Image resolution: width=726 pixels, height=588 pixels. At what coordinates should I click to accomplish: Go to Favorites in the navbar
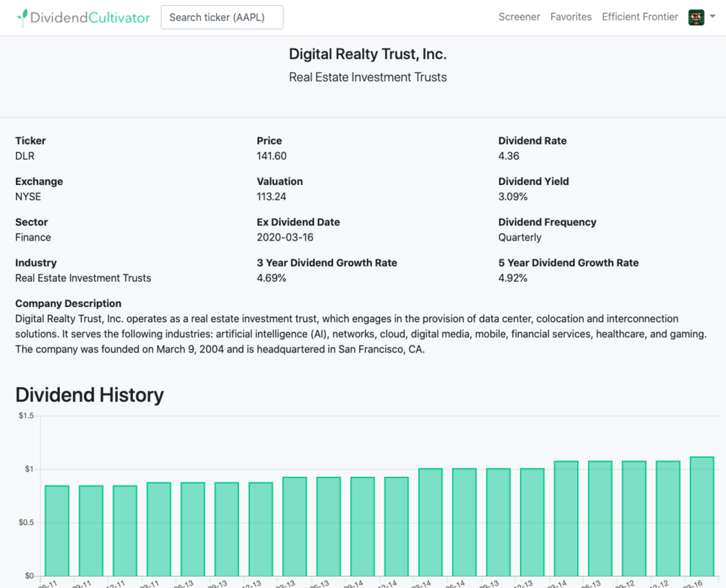tap(571, 17)
